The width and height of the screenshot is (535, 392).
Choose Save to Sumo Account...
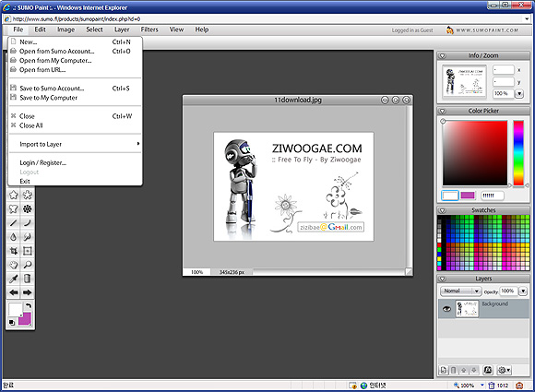click(x=75, y=89)
